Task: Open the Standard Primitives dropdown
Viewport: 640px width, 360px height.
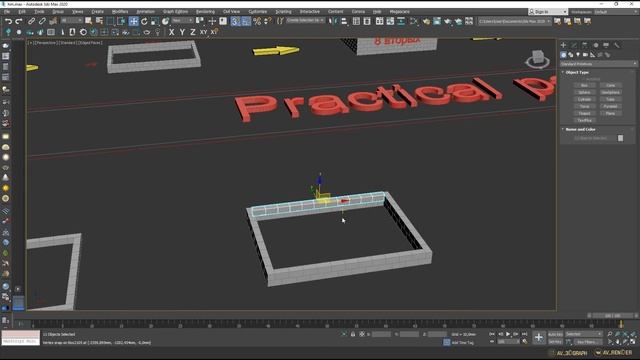Action: [x=598, y=64]
